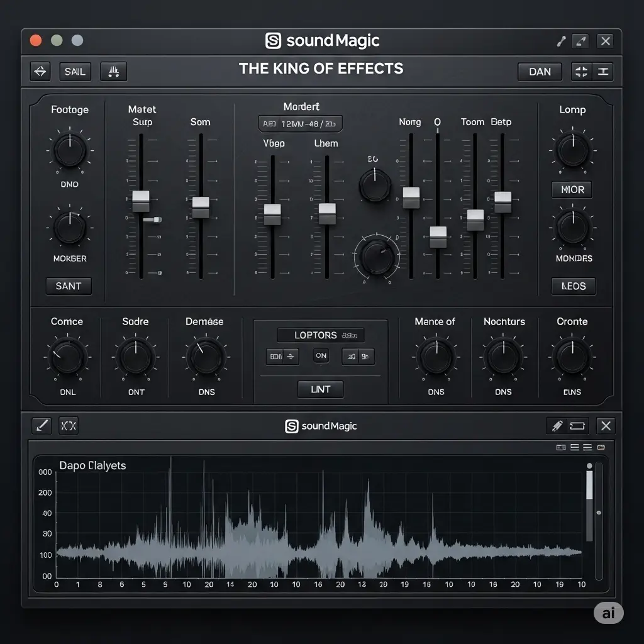Click the SAIL button
The image size is (644, 644).
point(75,72)
